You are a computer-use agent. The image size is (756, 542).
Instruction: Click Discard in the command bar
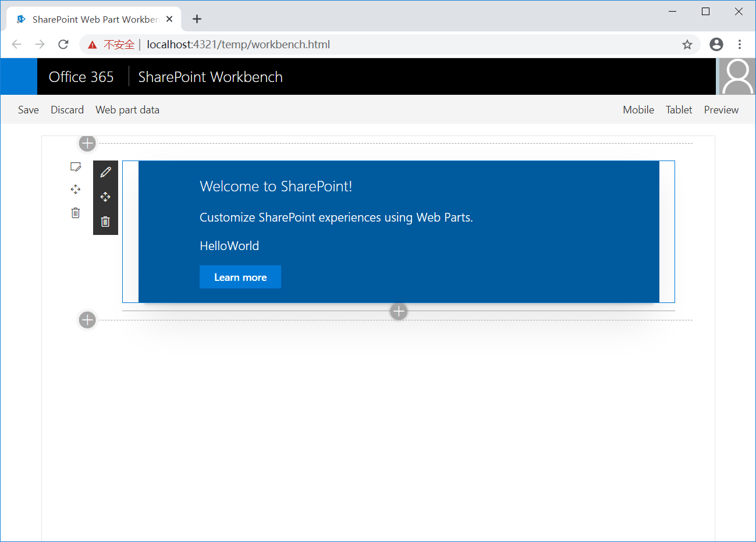point(67,110)
